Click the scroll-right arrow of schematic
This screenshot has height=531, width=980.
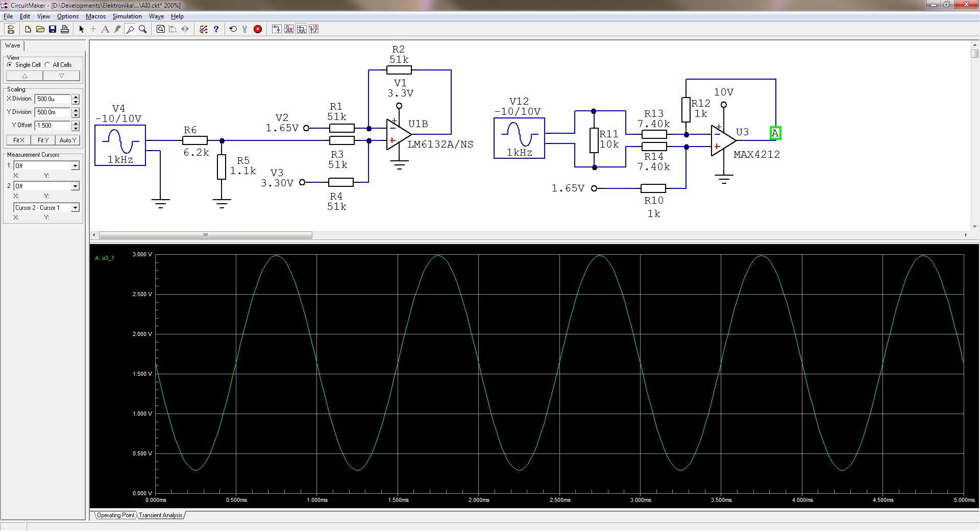pos(966,235)
